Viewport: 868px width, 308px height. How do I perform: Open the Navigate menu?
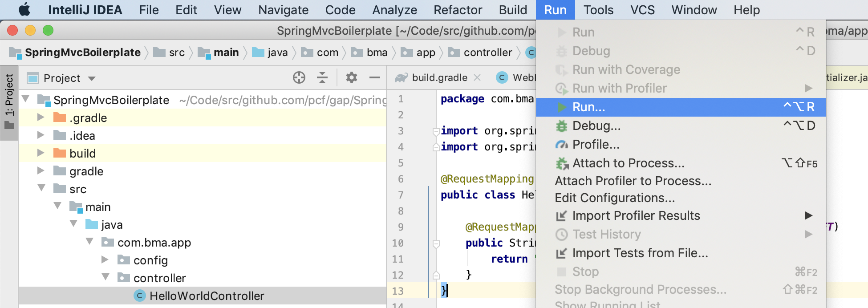[x=283, y=10]
